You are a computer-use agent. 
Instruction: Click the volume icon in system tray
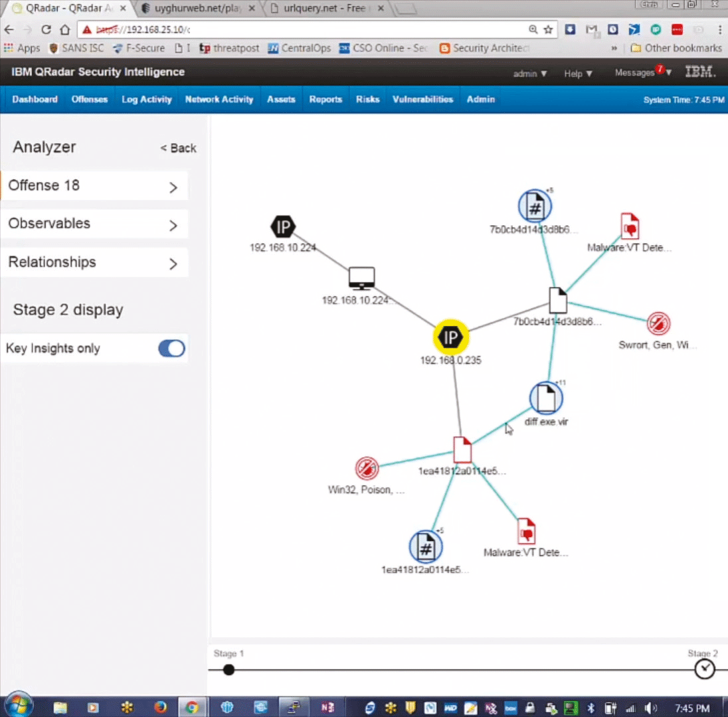click(650, 708)
